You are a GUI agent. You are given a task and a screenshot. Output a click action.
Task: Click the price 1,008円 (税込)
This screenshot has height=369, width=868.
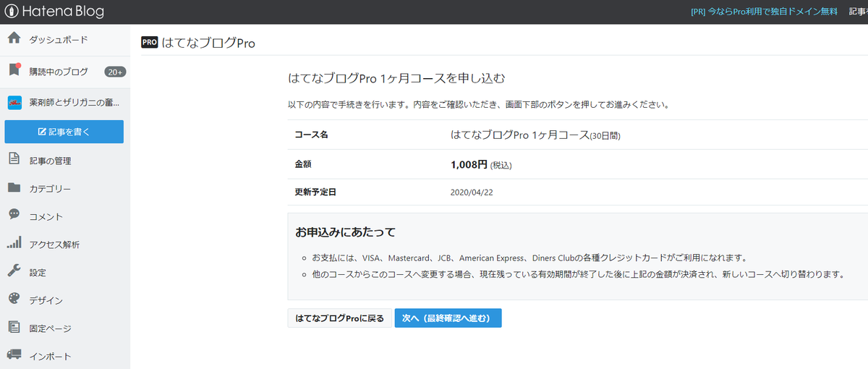[x=481, y=164]
